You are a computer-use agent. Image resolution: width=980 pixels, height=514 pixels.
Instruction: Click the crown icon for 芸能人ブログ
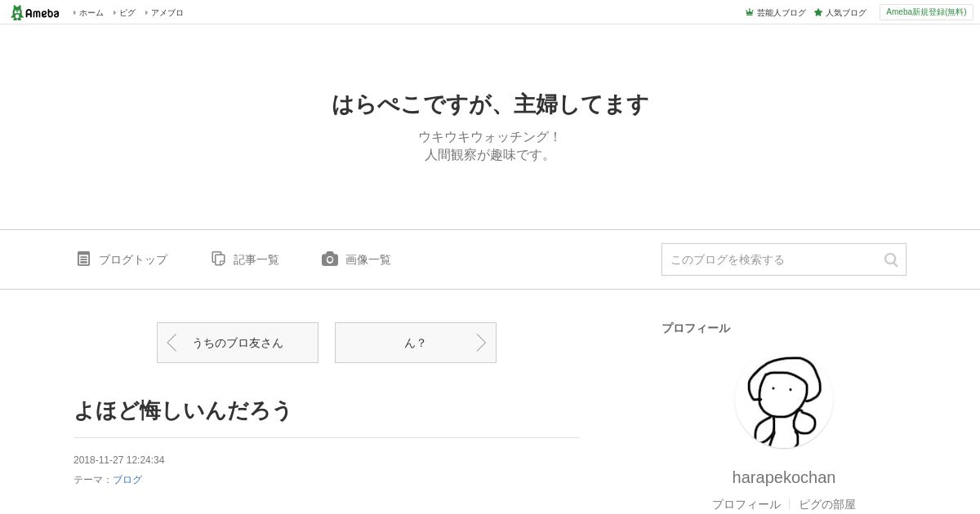coord(749,12)
